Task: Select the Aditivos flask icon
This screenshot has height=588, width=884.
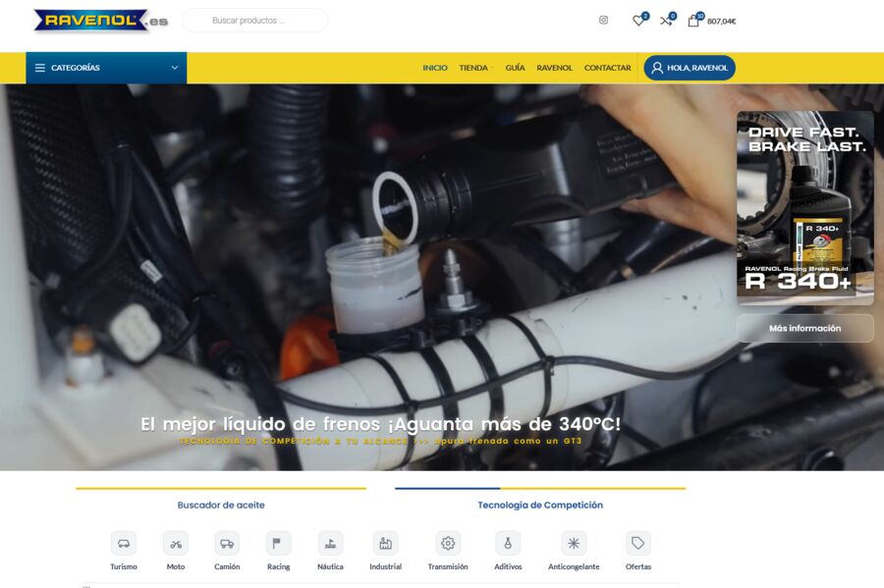Action: click(508, 544)
